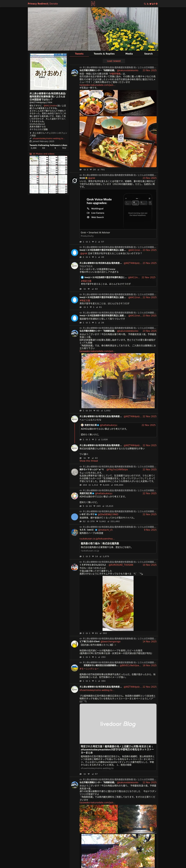
Task: Click the 10 Nov 2025 tweet date
Action: pos(149,565)
